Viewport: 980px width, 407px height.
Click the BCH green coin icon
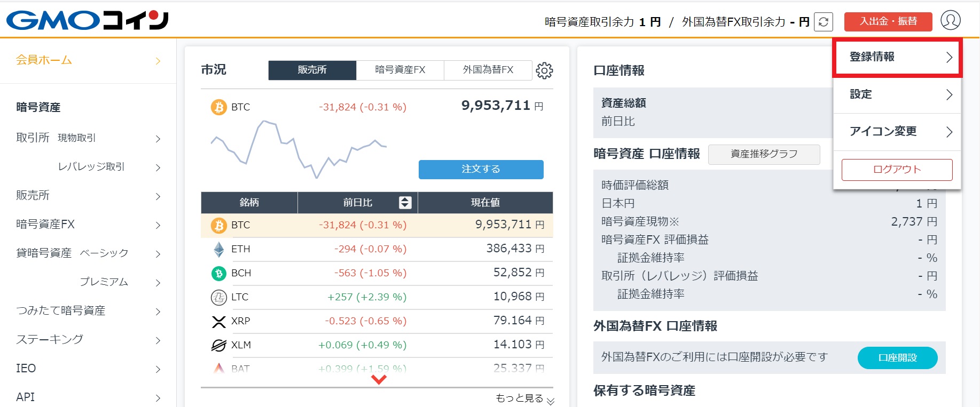(218, 273)
